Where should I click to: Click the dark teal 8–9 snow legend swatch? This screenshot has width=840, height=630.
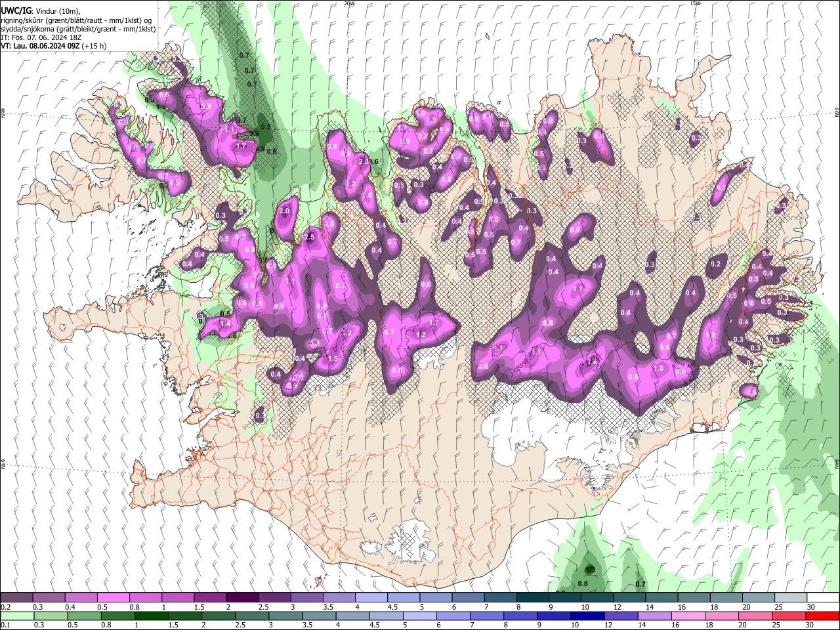(532, 598)
